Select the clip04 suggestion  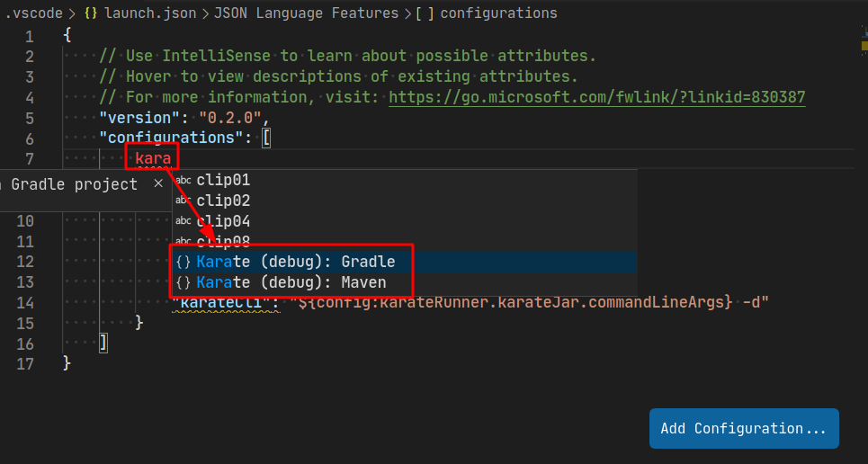pyautogui.click(x=223, y=221)
